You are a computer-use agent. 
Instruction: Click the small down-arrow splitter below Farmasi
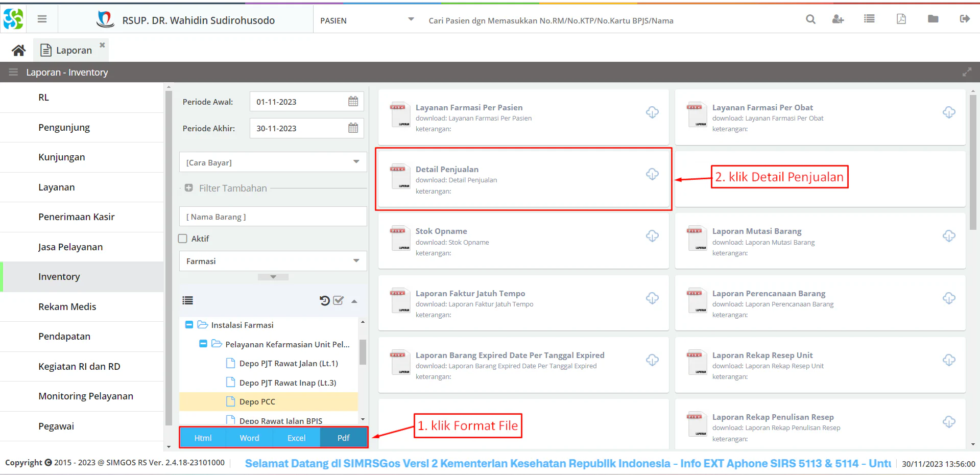273,277
